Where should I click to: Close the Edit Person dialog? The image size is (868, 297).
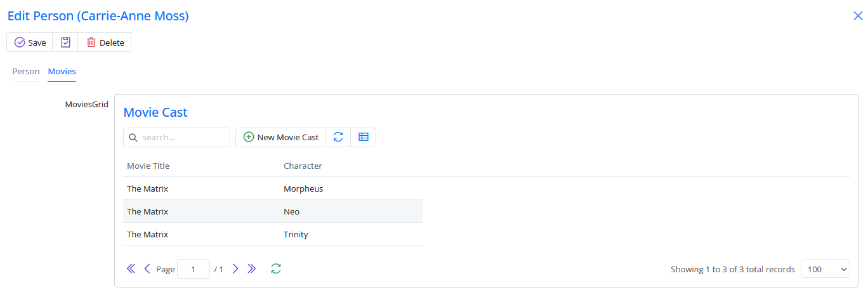(x=858, y=16)
